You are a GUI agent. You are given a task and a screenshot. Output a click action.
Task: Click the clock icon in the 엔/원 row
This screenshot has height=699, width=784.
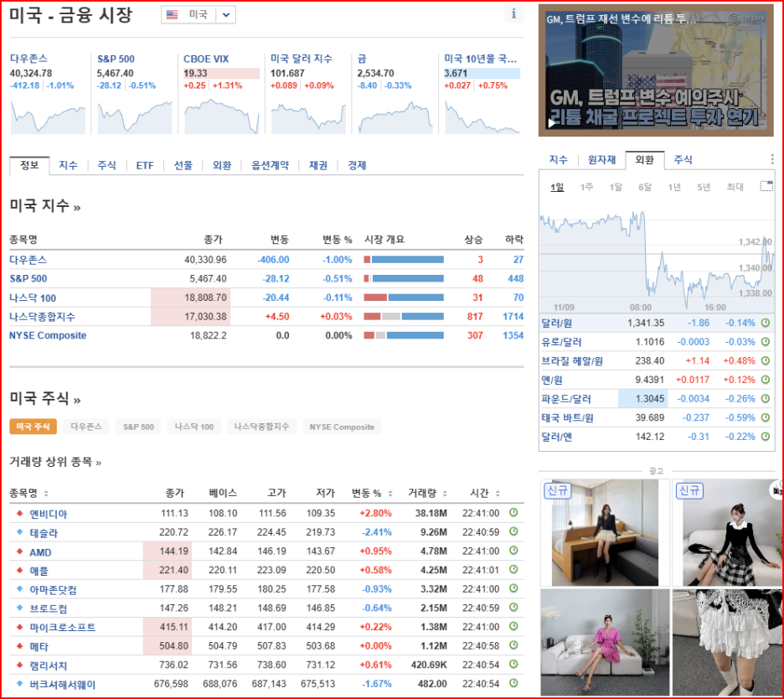pyautogui.click(x=766, y=380)
